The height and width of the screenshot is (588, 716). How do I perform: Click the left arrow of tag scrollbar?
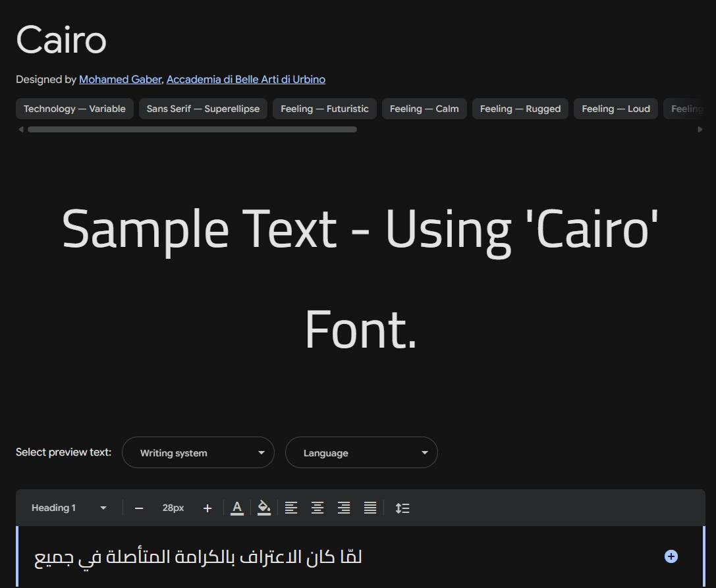coord(21,130)
